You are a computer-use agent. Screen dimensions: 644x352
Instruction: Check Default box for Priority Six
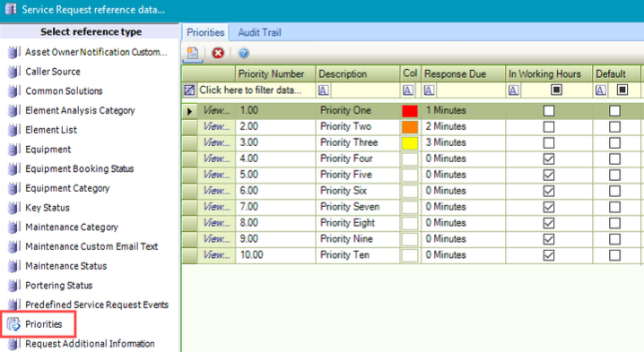coord(614,191)
